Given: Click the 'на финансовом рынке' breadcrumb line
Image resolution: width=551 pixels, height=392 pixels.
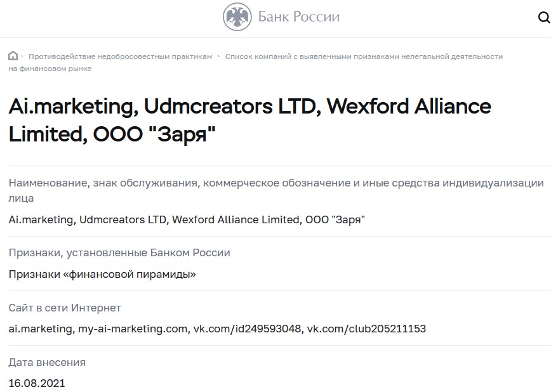Looking at the screenshot, I should click(x=50, y=69).
